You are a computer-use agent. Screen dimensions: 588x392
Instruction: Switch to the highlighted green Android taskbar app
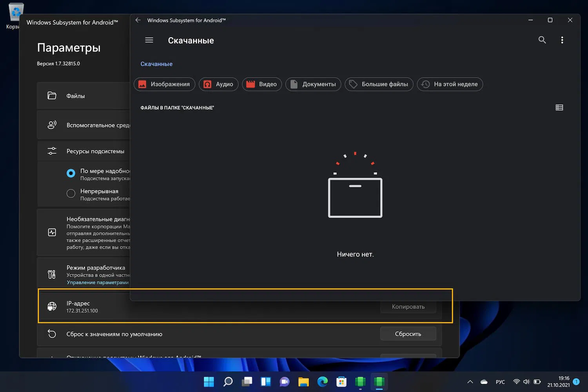(379, 381)
